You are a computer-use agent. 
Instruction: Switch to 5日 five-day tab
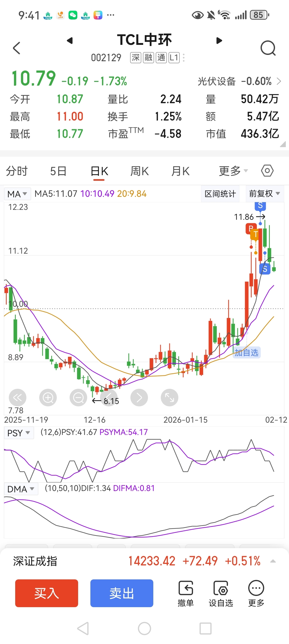point(58,171)
